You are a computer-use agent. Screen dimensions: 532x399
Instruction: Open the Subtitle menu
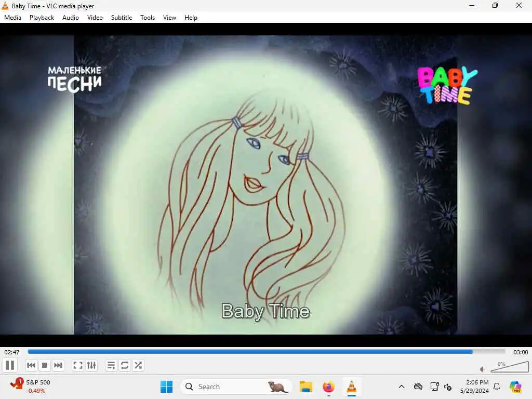coord(122,18)
